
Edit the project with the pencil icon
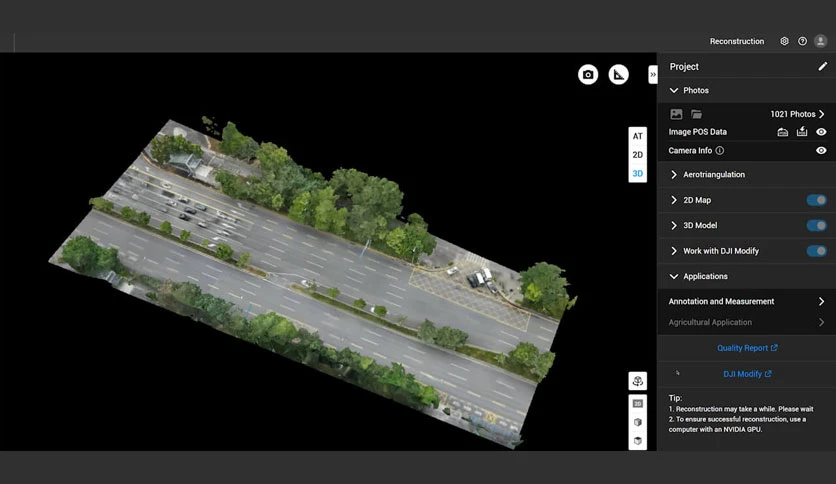tap(823, 67)
